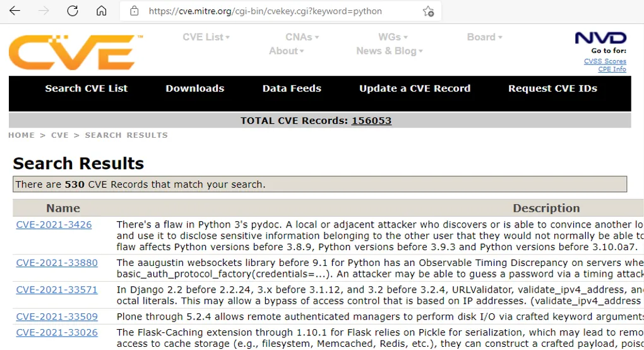644x350 pixels.
Task: Open the WGs dropdown menu
Action: (393, 37)
